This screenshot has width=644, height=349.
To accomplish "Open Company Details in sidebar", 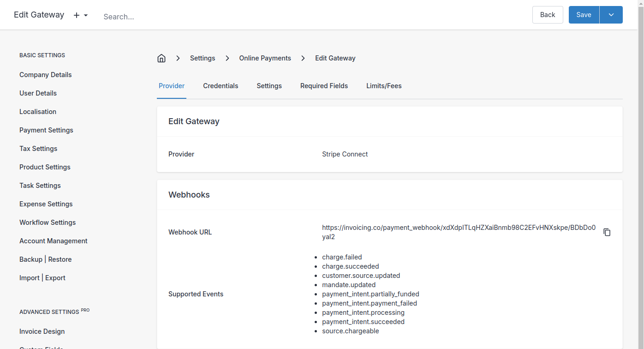I will pos(46,75).
